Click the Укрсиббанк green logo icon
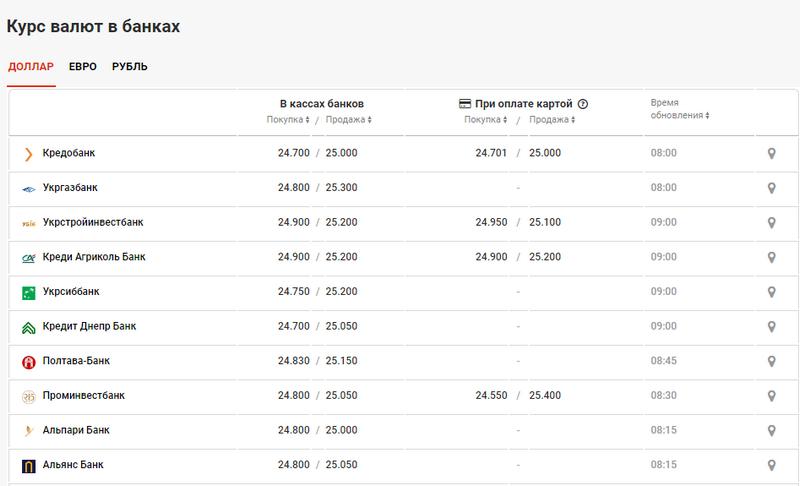Screen dimensions: 800x486 (x=29, y=292)
